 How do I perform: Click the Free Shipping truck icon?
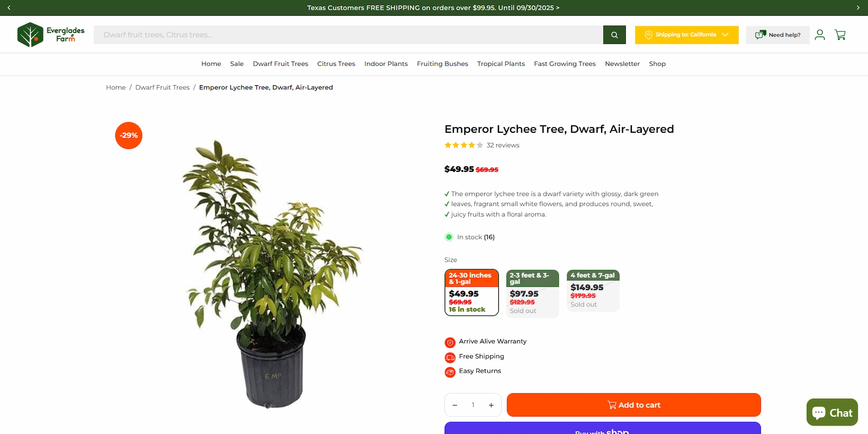point(450,358)
